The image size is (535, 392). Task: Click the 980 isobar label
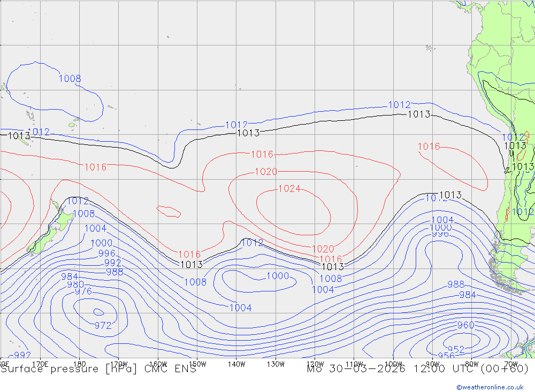point(75,285)
